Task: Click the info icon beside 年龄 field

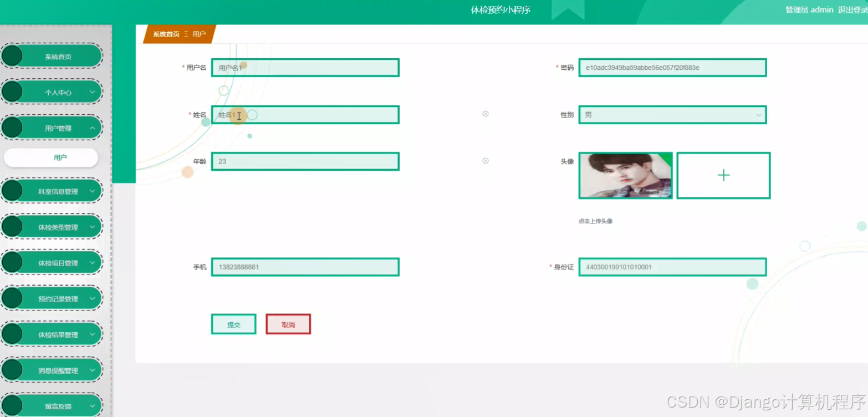Action: pyautogui.click(x=485, y=160)
